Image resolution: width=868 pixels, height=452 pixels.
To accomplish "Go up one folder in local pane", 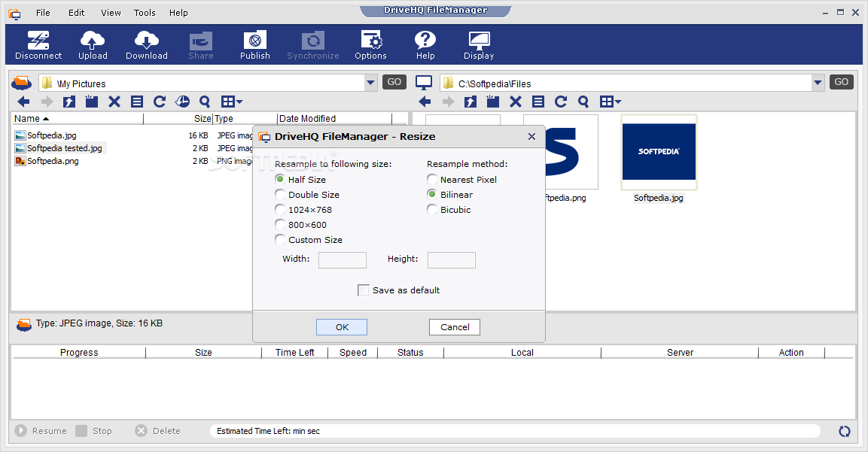I will pyautogui.click(x=471, y=102).
